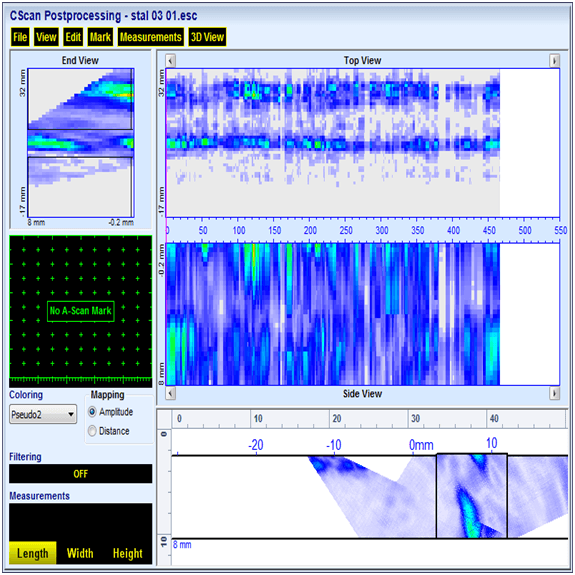Click the 100 mark on scan ruler
Image resolution: width=575 pixels, height=575 pixels.
tap(239, 230)
